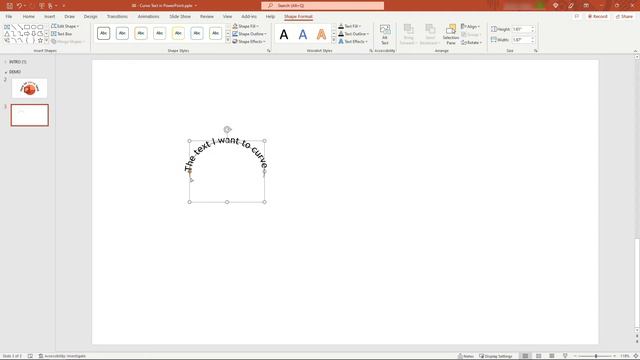Screen dimensions: 640x360
Task: Click the Record button
Action: point(598,16)
